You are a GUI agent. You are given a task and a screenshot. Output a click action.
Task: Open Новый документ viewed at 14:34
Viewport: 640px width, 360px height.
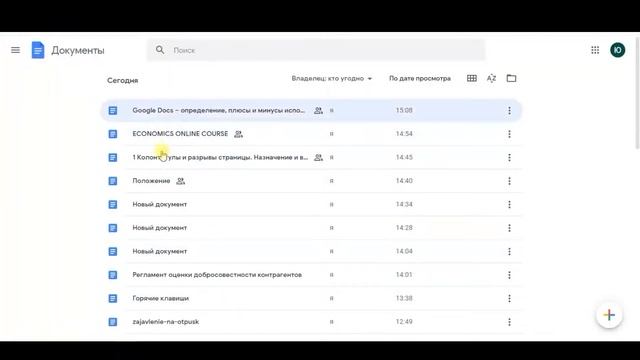point(160,204)
